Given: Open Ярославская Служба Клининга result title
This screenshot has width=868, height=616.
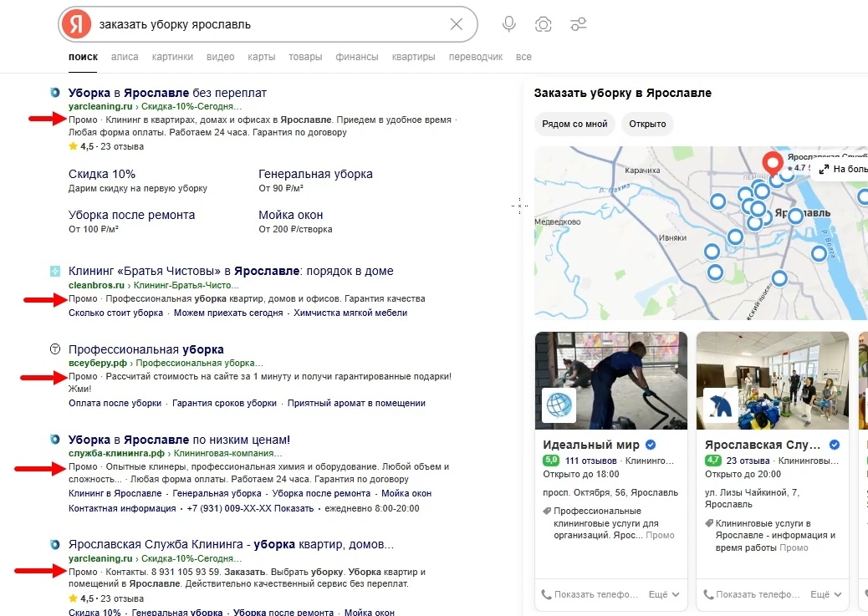Looking at the screenshot, I should (x=231, y=545).
